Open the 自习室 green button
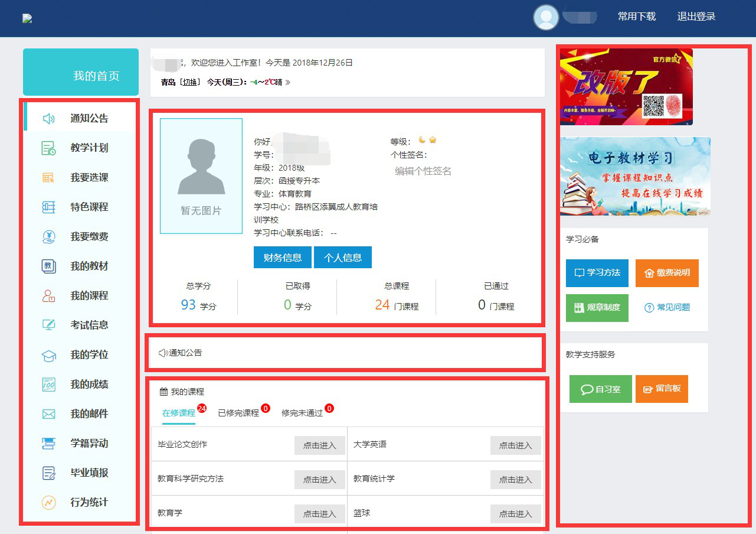Screen dimensions: 756x534 tap(600, 389)
